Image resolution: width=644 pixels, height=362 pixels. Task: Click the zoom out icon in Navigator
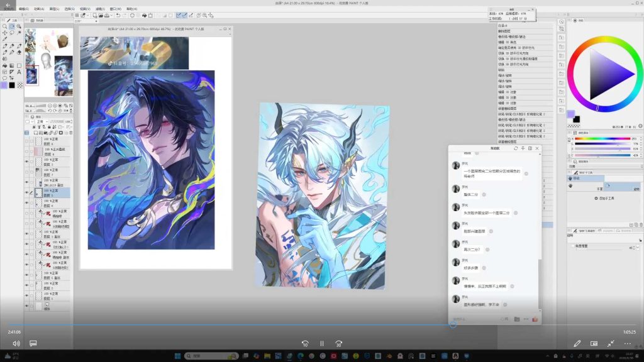point(50,106)
